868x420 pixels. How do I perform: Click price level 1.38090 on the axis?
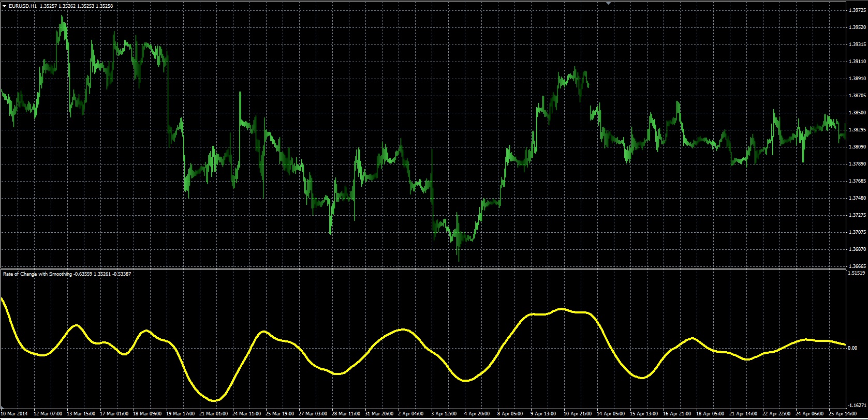pyautogui.click(x=857, y=146)
